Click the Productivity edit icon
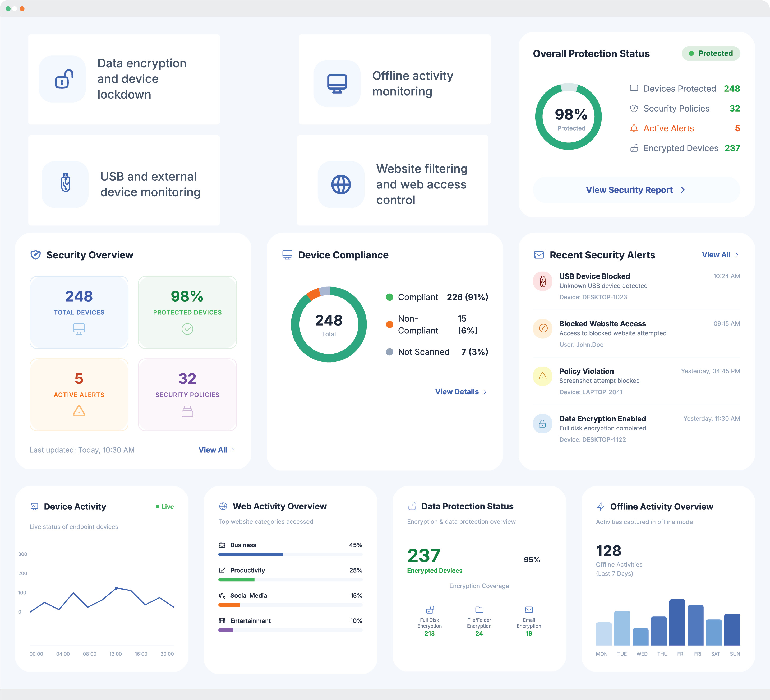Screen dimensions: 770x700 click(x=222, y=570)
